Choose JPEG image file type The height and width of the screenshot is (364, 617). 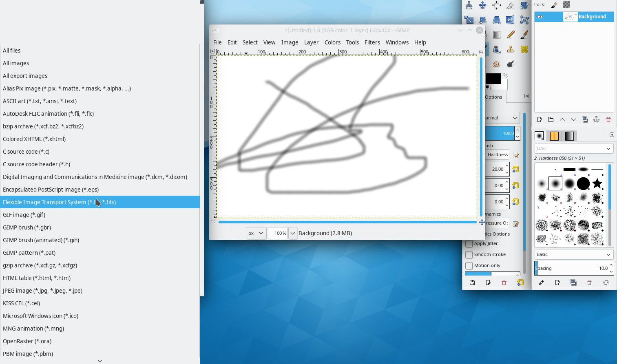100,291
